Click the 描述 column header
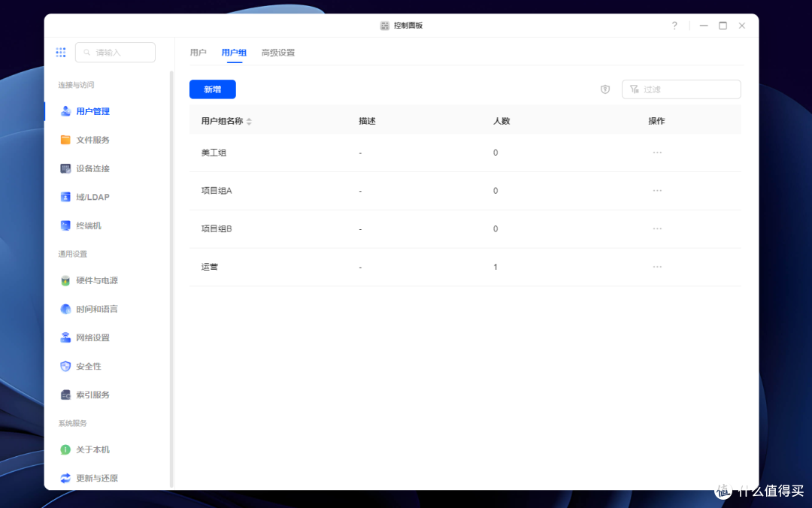 point(367,121)
